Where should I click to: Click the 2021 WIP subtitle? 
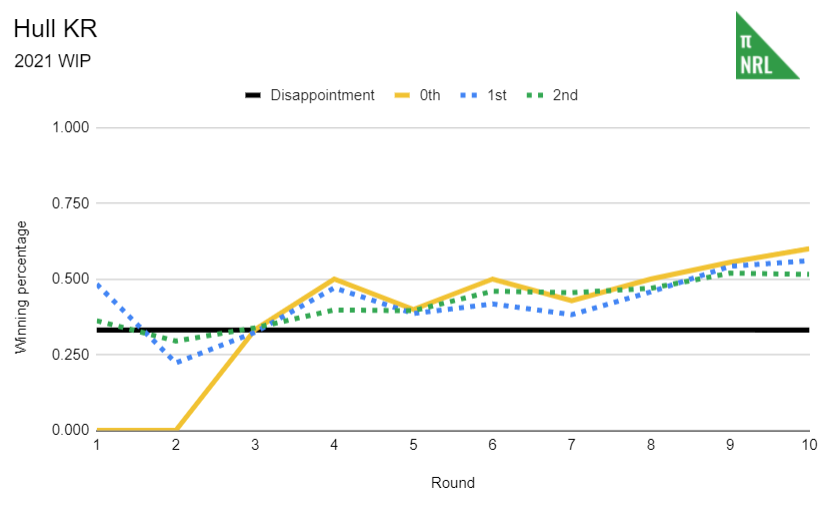coord(52,61)
